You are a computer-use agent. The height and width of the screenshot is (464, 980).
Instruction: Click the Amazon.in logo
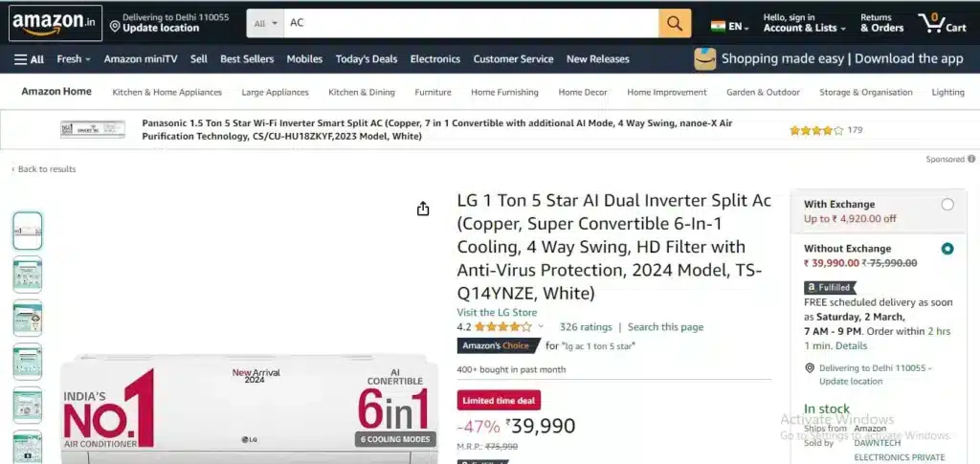point(55,23)
